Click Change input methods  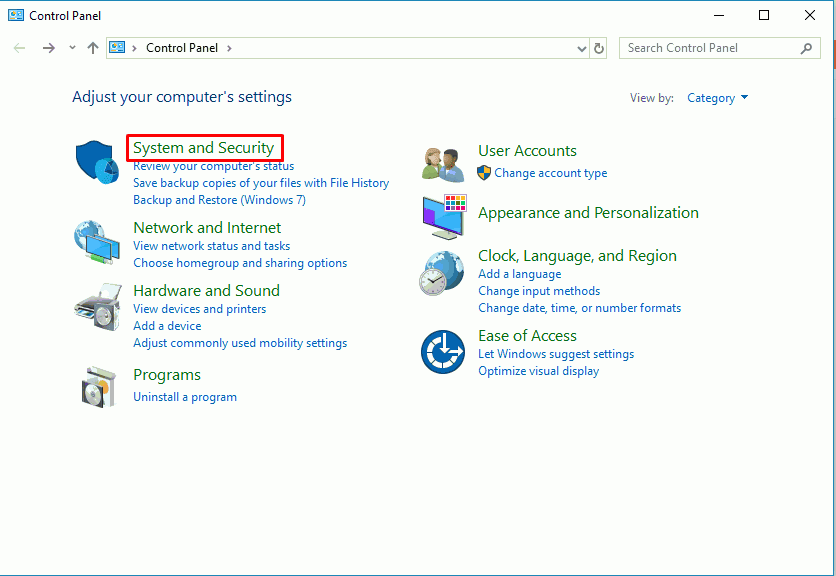point(539,291)
